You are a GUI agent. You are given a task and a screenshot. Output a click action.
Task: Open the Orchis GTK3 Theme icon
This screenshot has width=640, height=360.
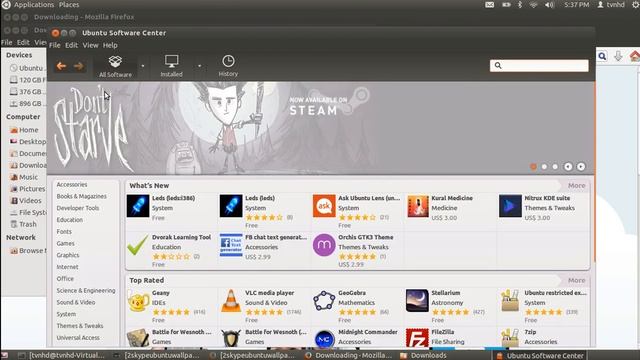click(324, 245)
